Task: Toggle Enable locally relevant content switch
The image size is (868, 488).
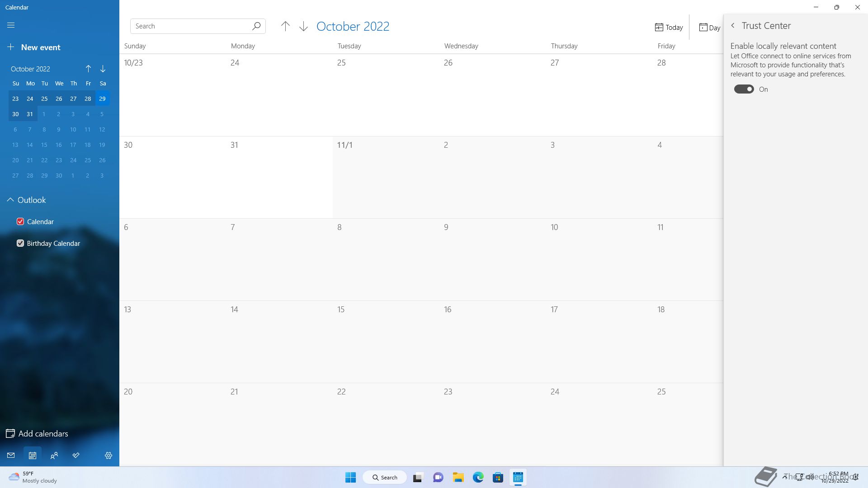Action: [744, 89]
